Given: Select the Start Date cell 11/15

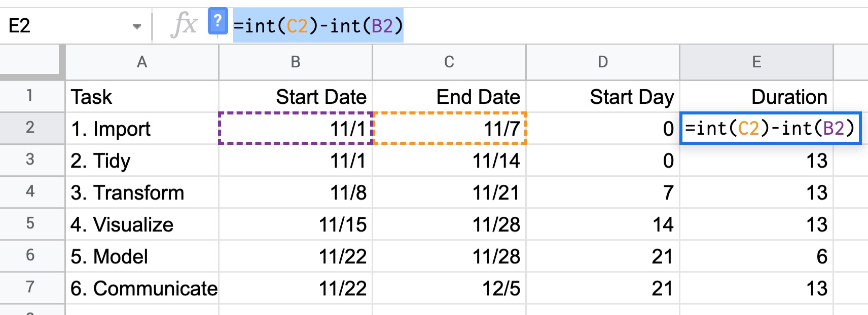Looking at the screenshot, I should [x=296, y=224].
